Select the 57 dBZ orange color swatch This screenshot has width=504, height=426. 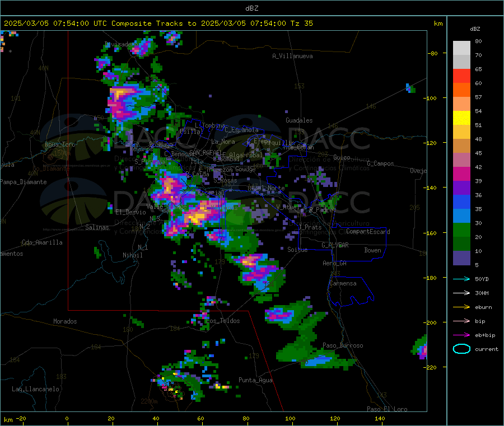point(461,90)
